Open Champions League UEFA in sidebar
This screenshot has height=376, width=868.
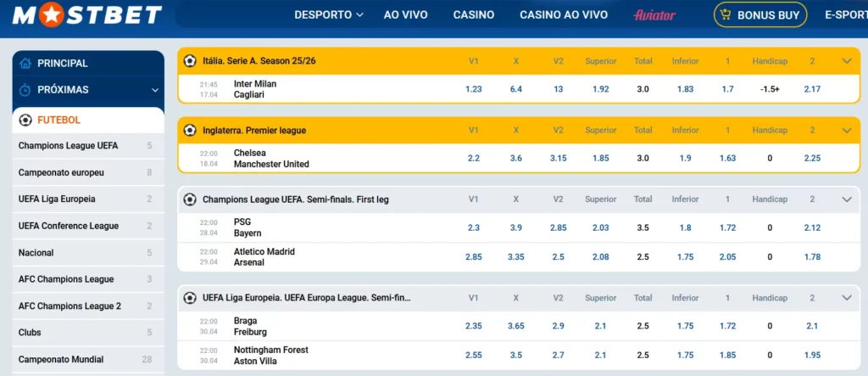88,146
